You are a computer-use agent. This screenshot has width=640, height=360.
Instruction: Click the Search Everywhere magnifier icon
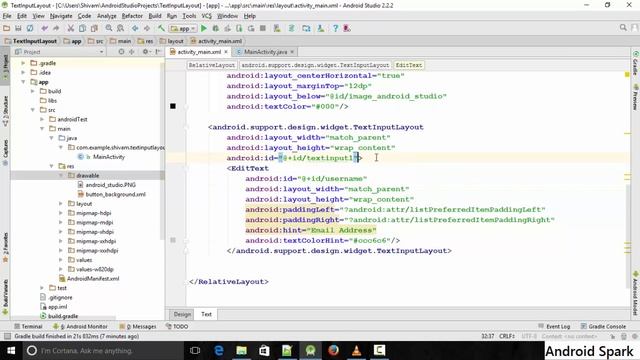click(x=623, y=28)
